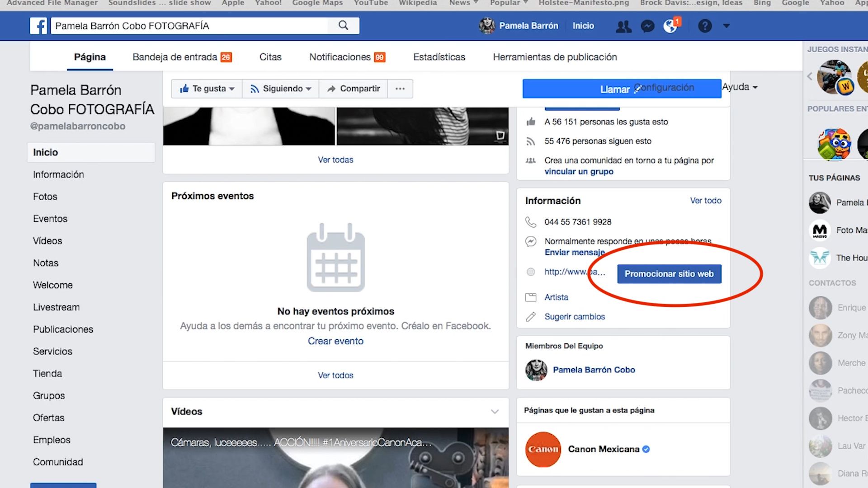The width and height of the screenshot is (868, 488).
Task: Open Bandeja de entrada tab
Action: pos(182,57)
